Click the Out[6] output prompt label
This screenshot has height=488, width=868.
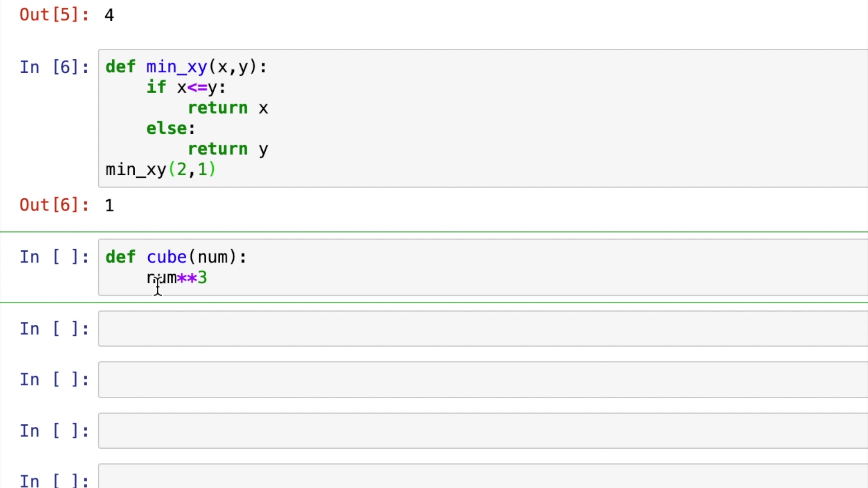point(54,205)
